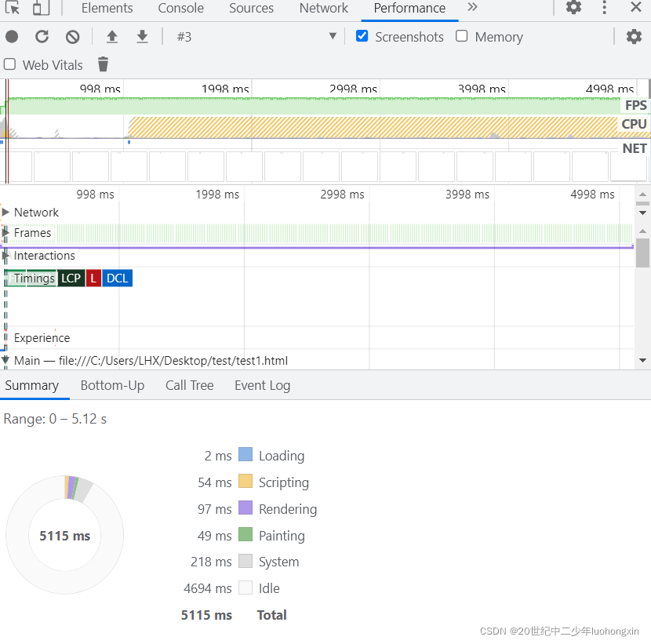Click the blue Loading color swatch
This screenshot has width=651, height=644.
coord(245,454)
